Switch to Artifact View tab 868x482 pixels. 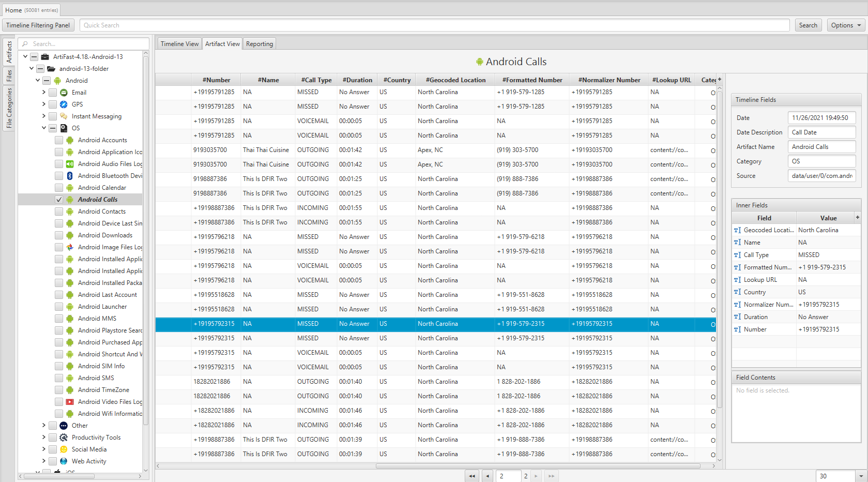222,44
